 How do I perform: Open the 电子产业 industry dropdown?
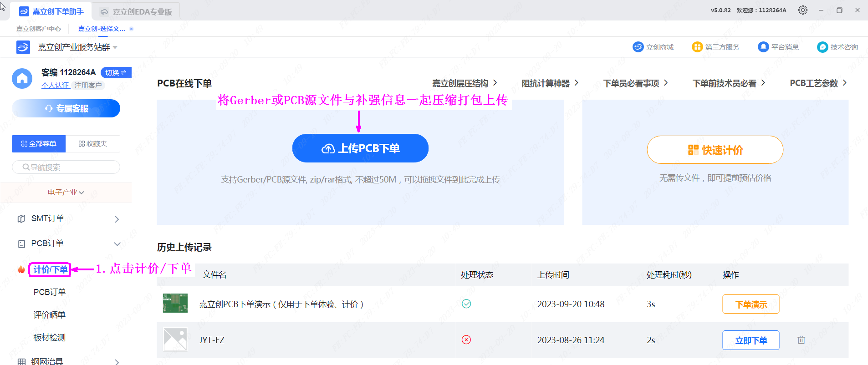[66, 193]
